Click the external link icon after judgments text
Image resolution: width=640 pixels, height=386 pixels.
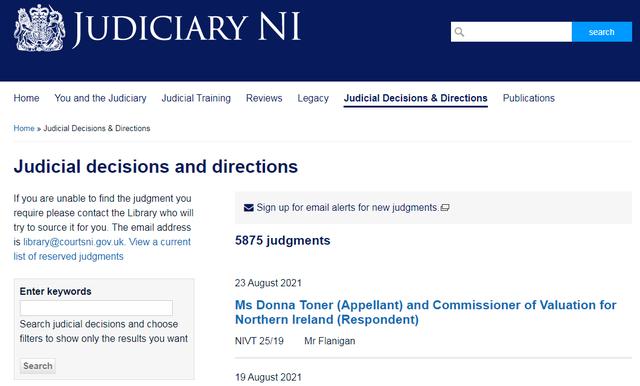click(445, 208)
